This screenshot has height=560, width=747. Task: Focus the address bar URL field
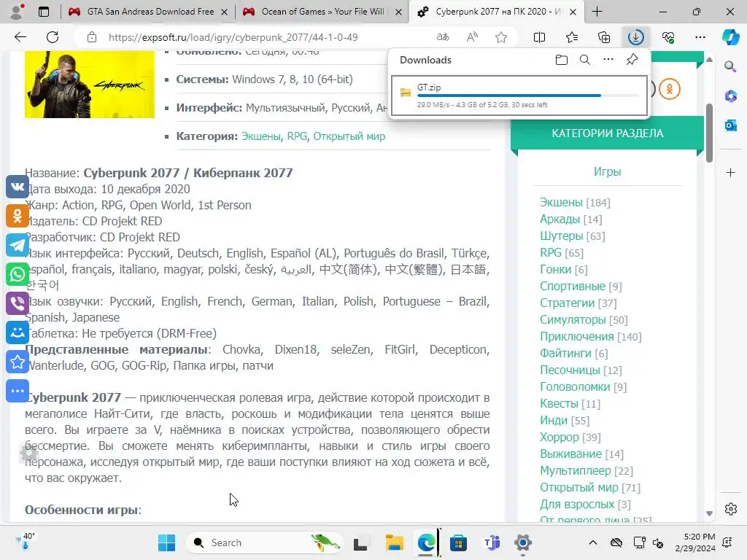233,37
